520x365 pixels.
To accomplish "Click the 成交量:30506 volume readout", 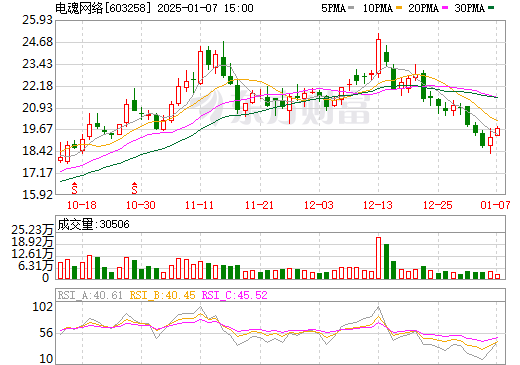I will point(93,224).
